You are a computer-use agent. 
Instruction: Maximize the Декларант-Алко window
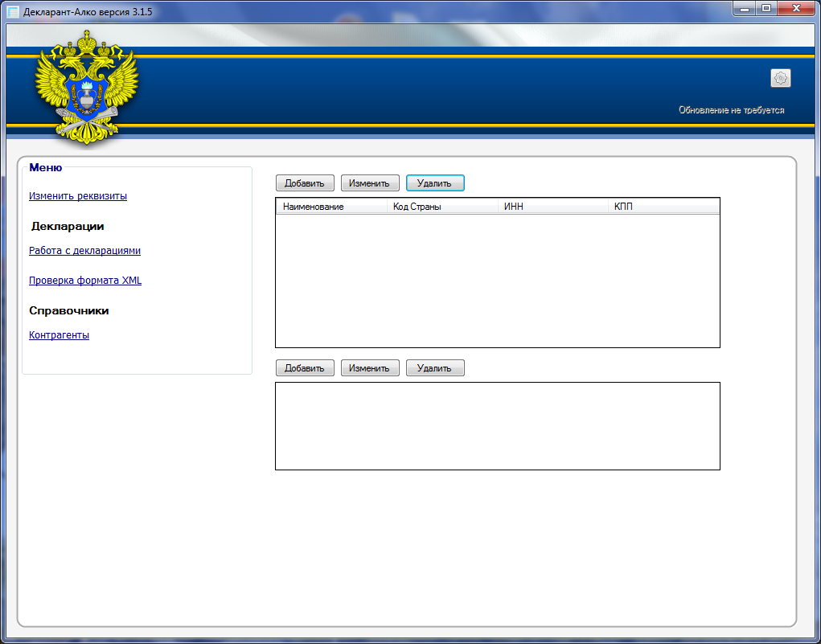coord(766,8)
